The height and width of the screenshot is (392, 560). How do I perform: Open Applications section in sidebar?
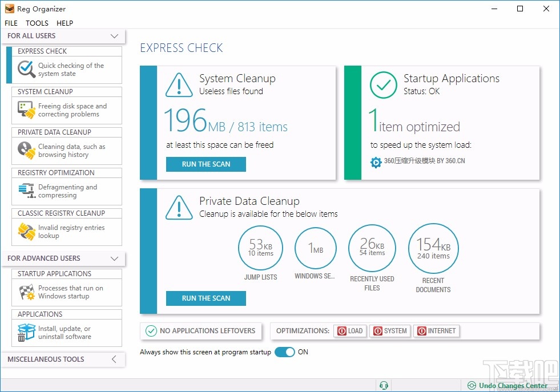click(x=67, y=328)
